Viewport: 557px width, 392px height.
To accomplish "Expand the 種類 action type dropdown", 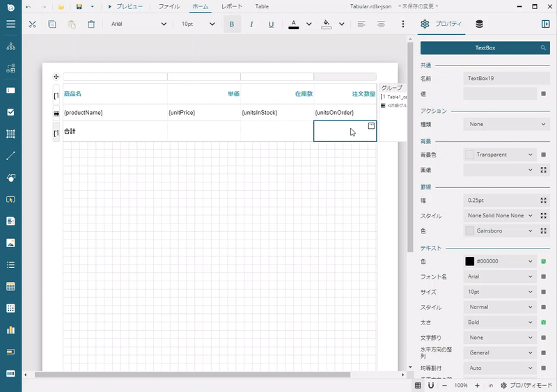I will 505,124.
